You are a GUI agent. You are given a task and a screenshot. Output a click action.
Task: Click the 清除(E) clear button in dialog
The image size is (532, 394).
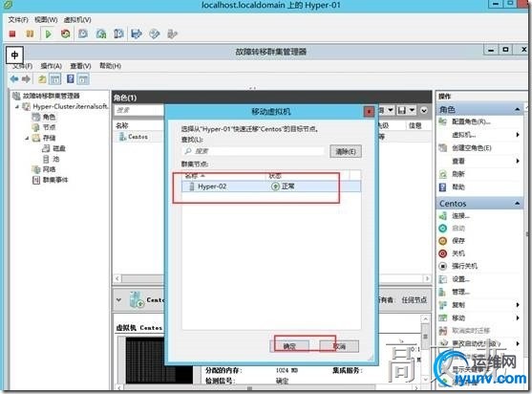click(x=346, y=151)
